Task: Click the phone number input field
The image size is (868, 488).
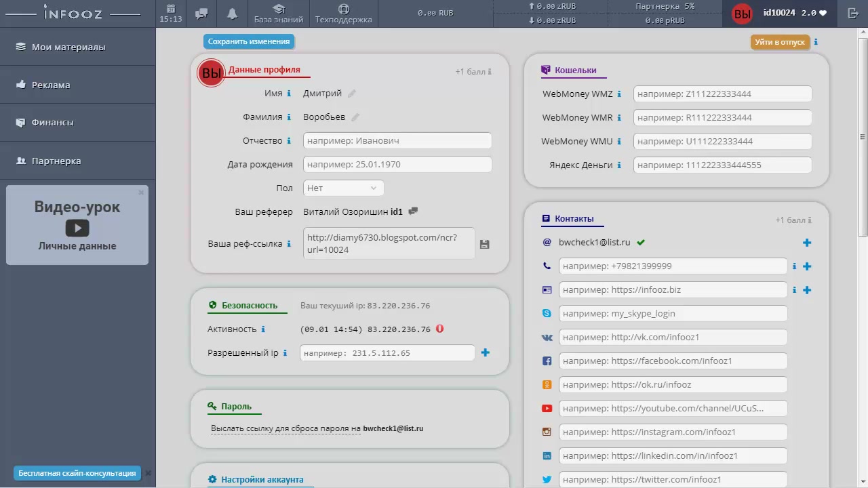Action: (x=673, y=266)
